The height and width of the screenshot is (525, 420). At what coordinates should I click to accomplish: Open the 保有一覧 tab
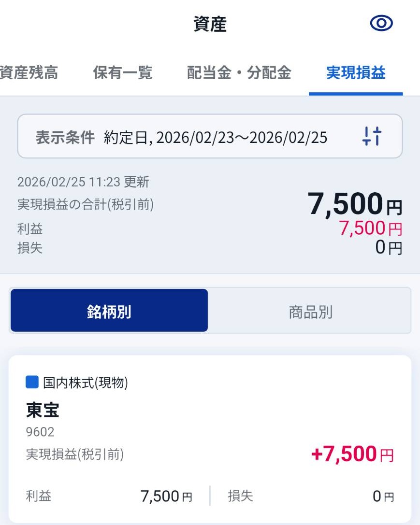click(x=123, y=73)
